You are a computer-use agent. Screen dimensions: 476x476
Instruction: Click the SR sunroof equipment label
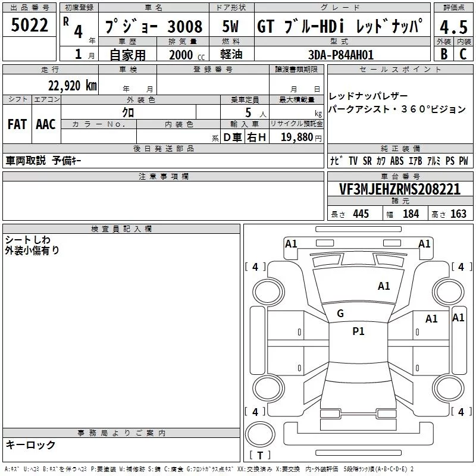coord(367,161)
